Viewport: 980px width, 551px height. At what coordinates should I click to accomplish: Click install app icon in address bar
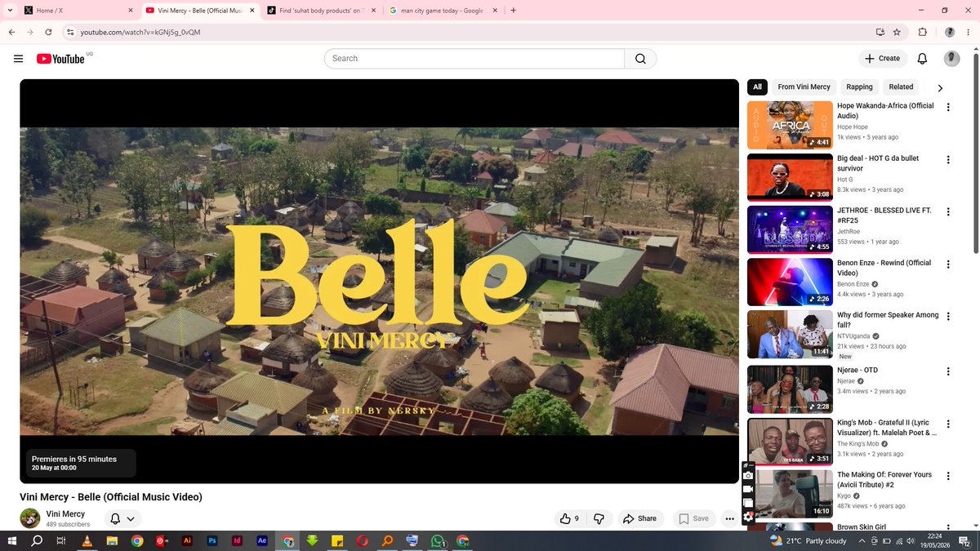tap(880, 32)
